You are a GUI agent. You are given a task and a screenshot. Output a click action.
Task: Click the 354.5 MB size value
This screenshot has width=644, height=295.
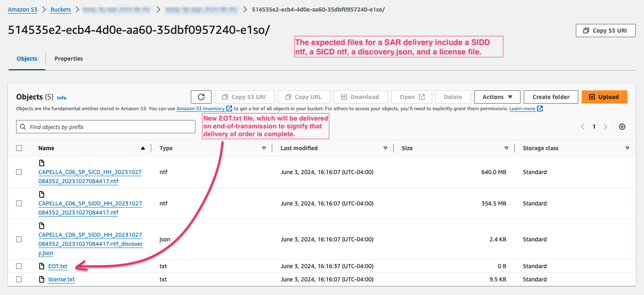click(494, 203)
